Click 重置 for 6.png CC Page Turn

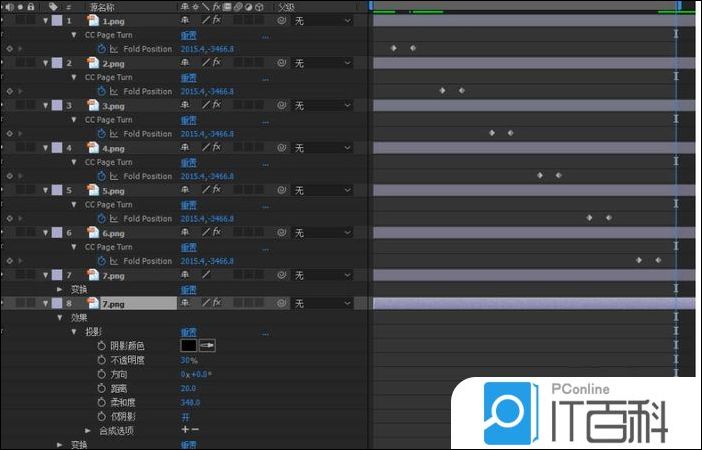188,248
